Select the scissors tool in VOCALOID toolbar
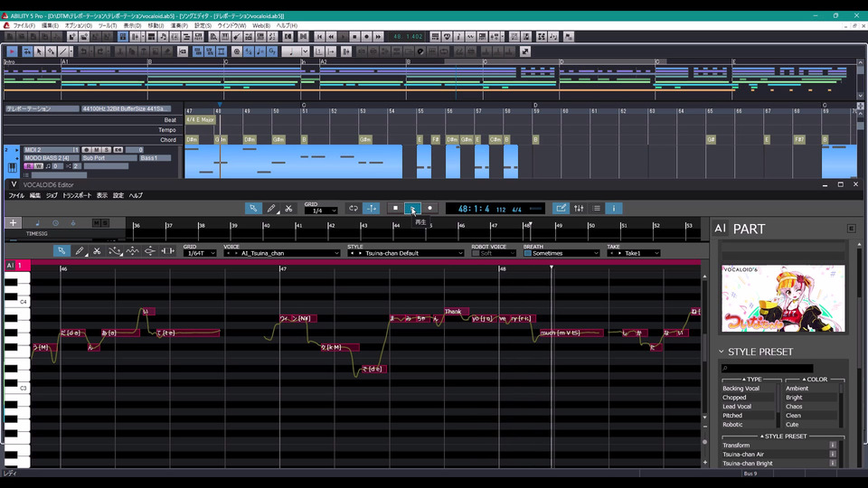The height and width of the screenshot is (488, 868). [x=288, y=208]
